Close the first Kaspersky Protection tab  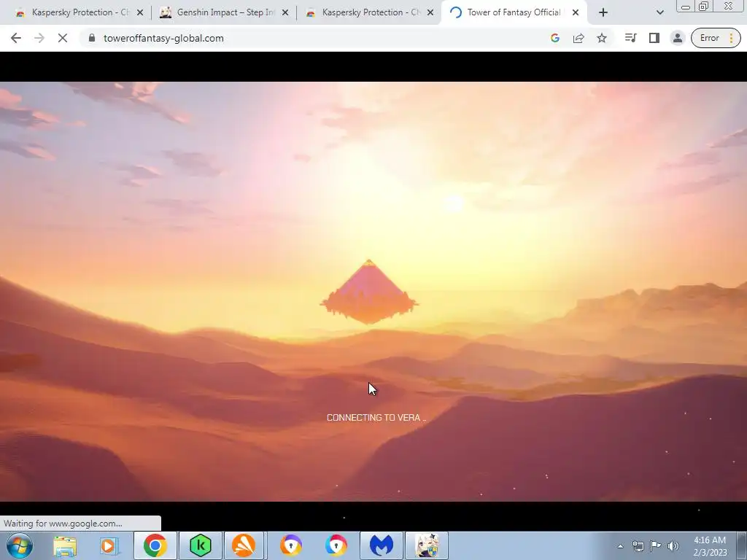(140, 12)
